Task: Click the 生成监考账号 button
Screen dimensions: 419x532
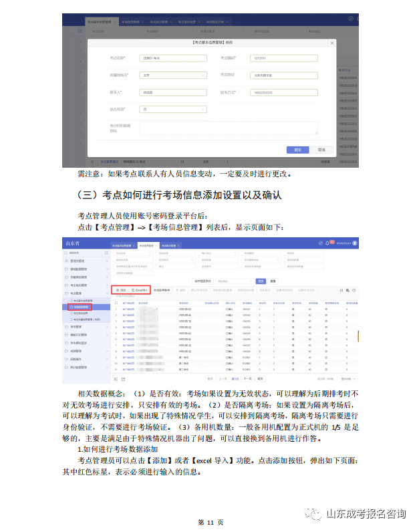Action: [162, 291]
